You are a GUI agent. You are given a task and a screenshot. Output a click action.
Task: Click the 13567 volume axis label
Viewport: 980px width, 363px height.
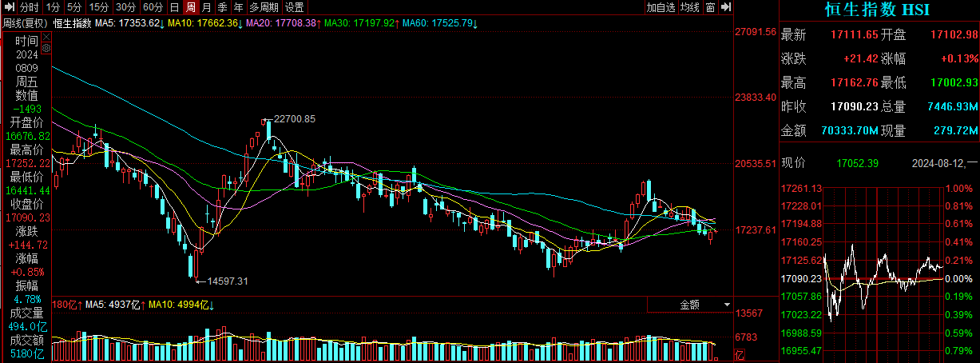coord(749,313)
